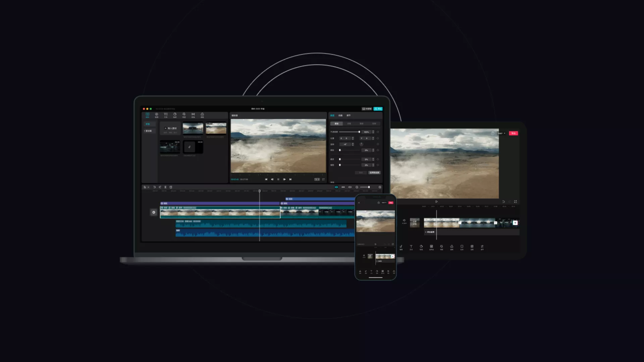Switch to the Adjust tab in properties panel
This screenshot has height=362, width=644.
(x=348, y=115)
